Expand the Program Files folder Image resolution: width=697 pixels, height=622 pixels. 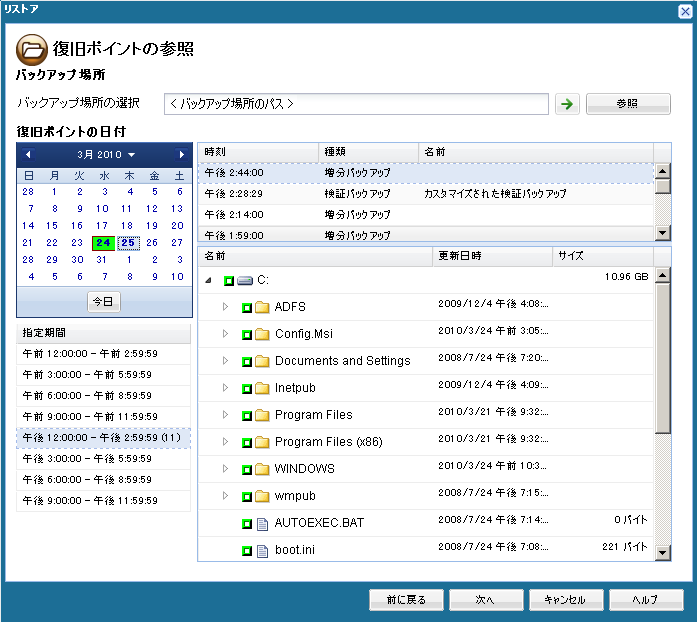pos(225,414)
